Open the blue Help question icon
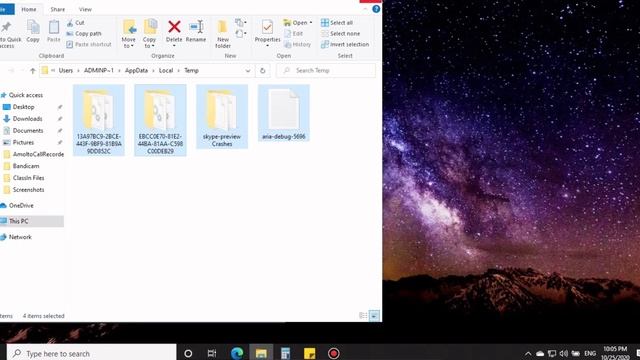 coord(376,9)
